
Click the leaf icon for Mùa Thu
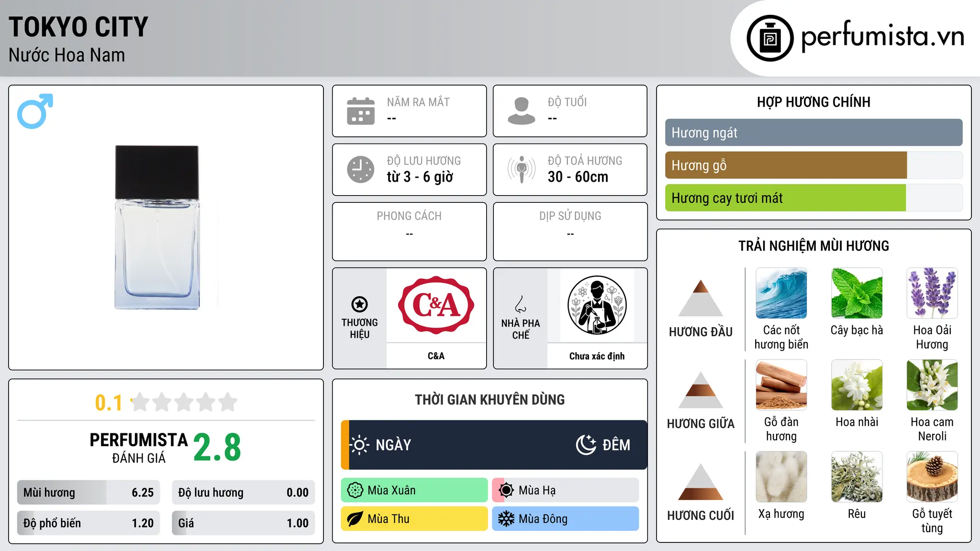pyautogui.click(x=355, y=519)
